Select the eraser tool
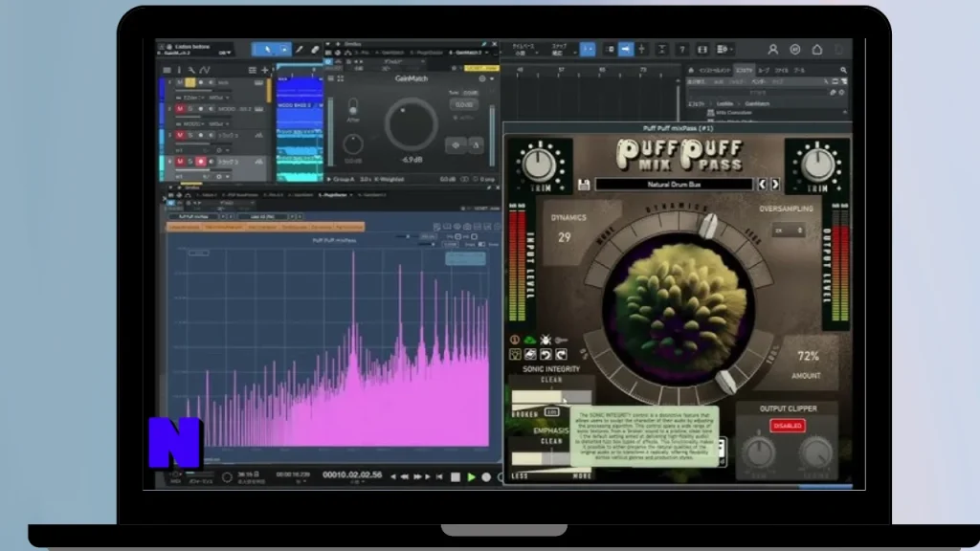Screen dimensions: 980x551 click(314, 50)
